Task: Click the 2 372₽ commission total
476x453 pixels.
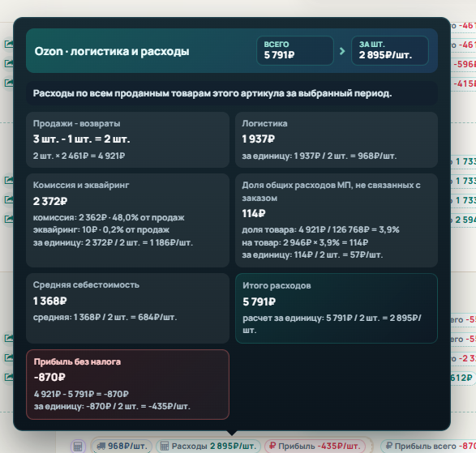Action: [x=50, y=201]
